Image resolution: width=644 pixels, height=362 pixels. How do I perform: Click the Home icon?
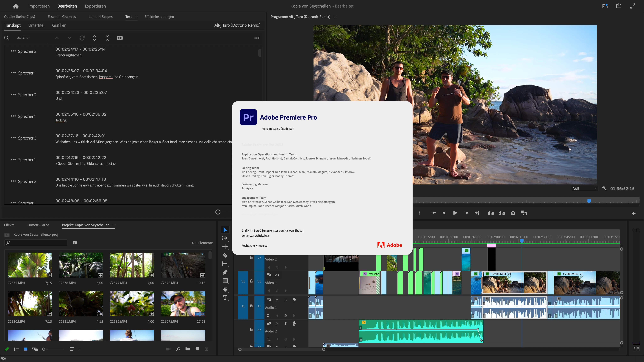[16, 6]
